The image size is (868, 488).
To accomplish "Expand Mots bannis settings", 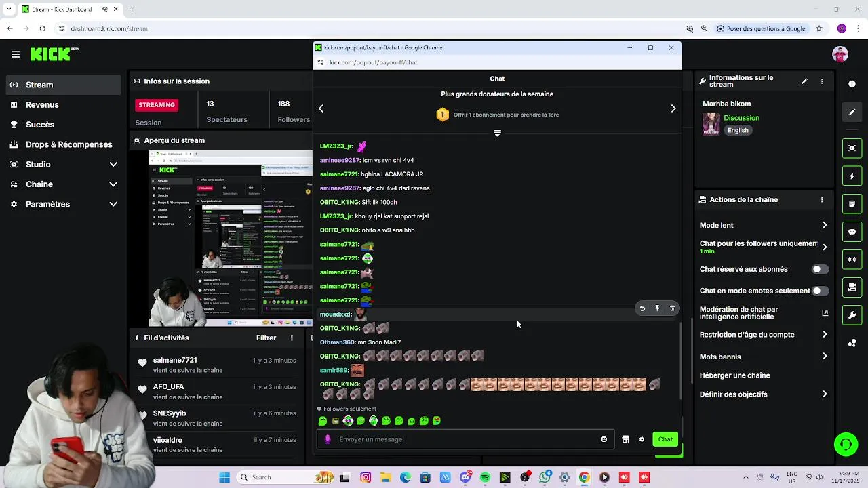I will click(x=764, y=357).
